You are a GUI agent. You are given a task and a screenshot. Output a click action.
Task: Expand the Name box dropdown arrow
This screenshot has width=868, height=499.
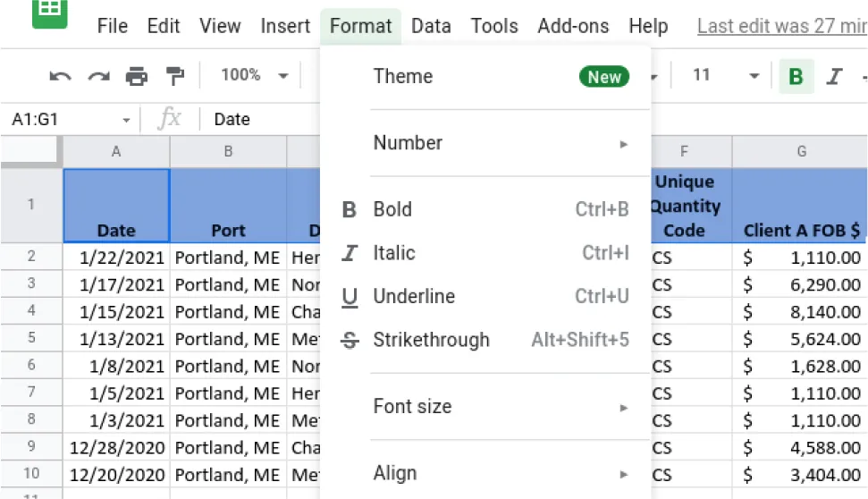126,120
